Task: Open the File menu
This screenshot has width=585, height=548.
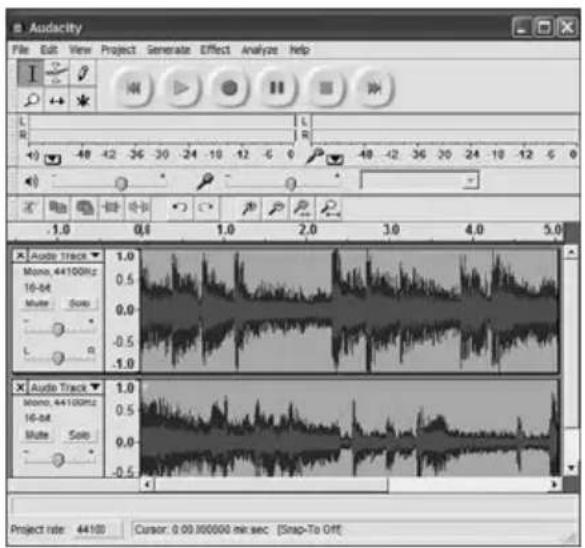Action: click(20, 50)
